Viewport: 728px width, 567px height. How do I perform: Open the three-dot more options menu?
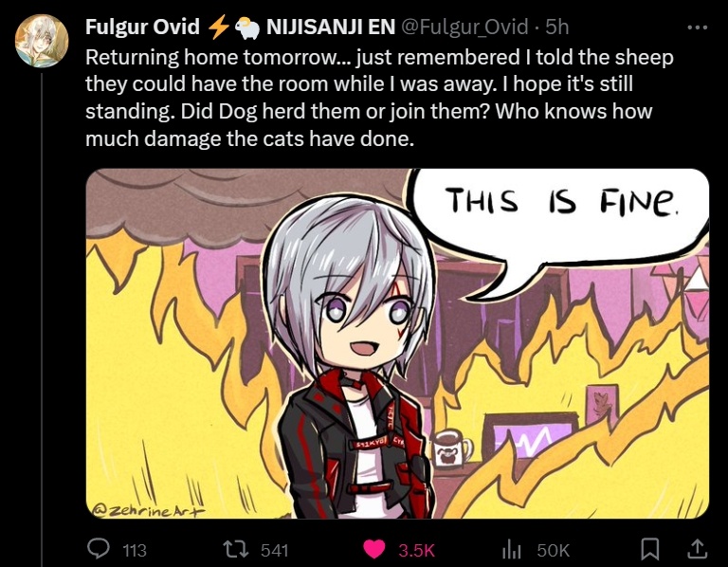(698, 27)
